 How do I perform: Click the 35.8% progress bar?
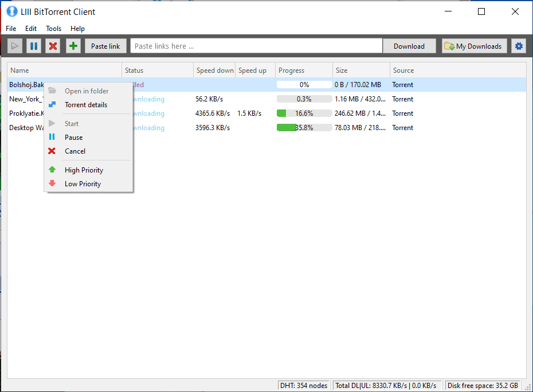[304, 127]
